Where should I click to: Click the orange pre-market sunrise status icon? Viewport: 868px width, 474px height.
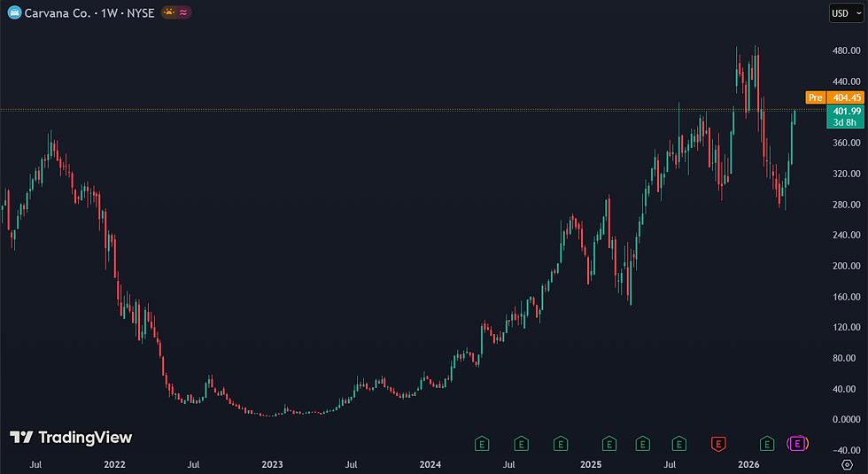tap(169, 12)
